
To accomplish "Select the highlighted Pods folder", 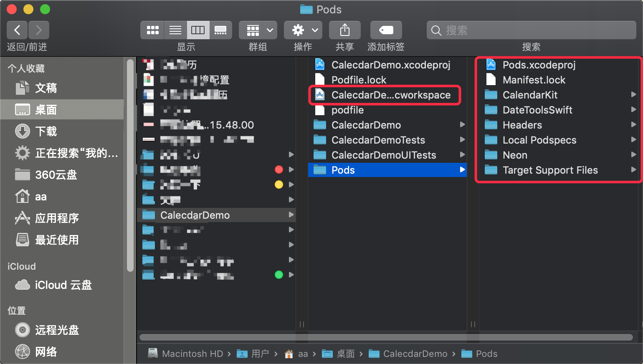I will click(x=387, y=170).
